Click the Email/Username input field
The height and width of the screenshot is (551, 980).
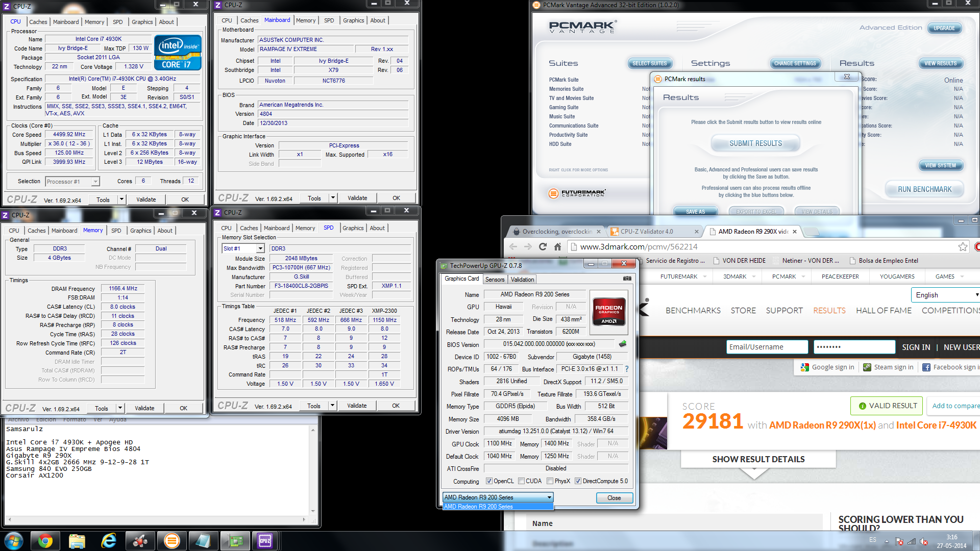click(767, 347)
